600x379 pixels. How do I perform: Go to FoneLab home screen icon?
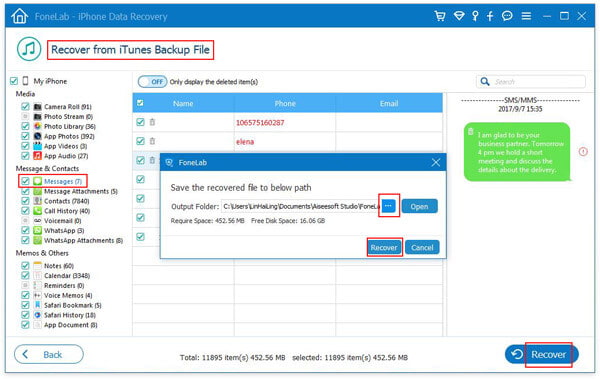tap(20, 16)
